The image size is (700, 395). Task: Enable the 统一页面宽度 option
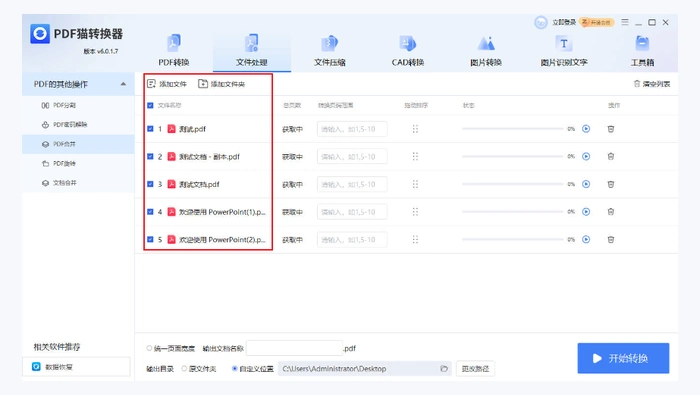(149, 348)
